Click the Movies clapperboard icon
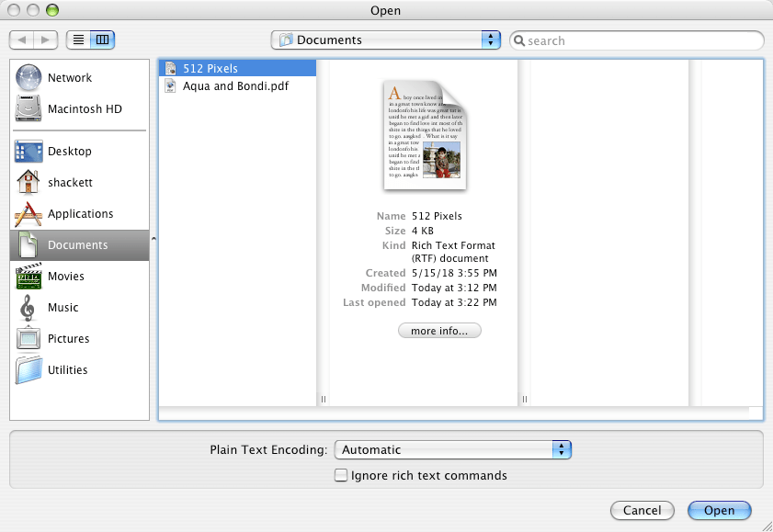Image resolution: width=773 pixels, height=532 pixels. 28,276
